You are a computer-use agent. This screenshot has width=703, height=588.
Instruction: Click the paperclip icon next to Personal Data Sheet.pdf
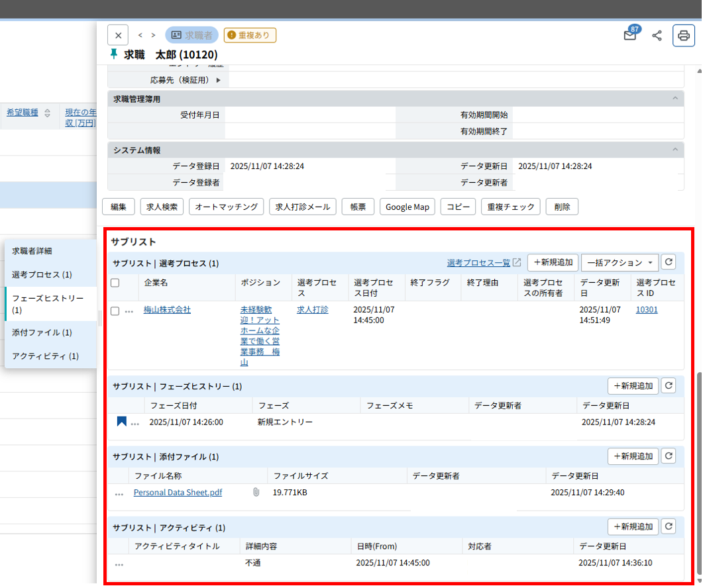click(x=256, y=493)
